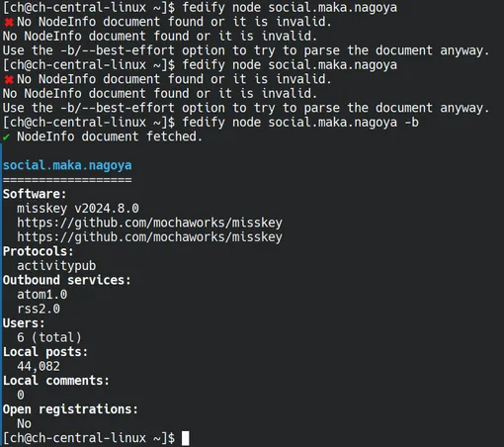The width and height of the screenshot is (504, 447).
Task: Click the activitypub protocol entry
Action: click(56, 266)
